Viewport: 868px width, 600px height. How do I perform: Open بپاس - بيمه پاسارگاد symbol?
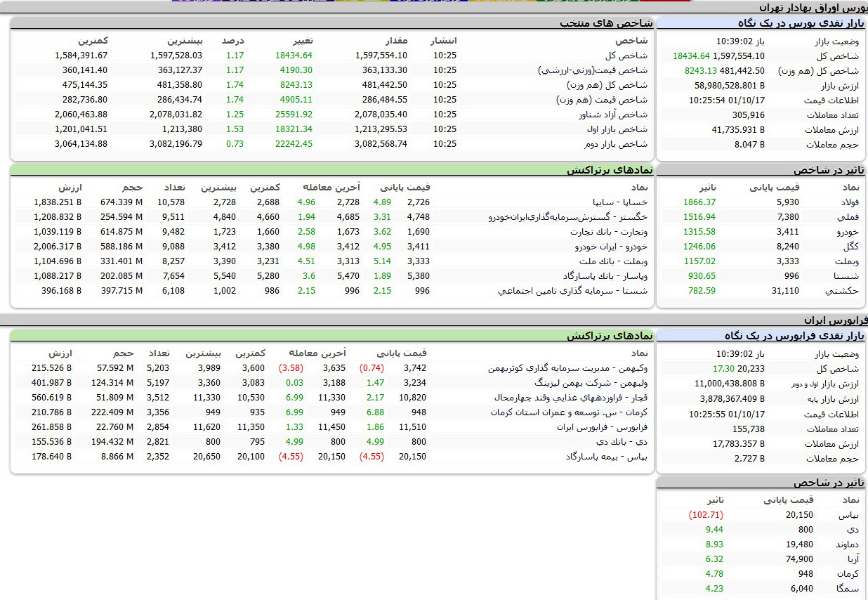[607, 456]
